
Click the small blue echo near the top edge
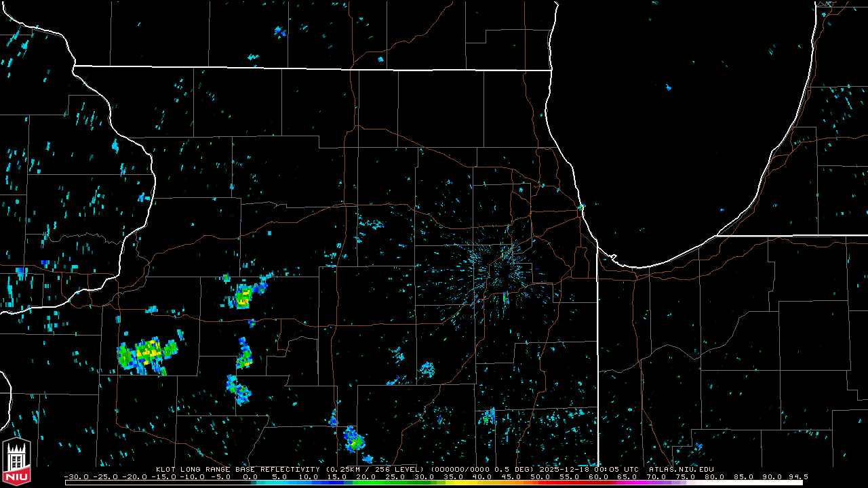coord(279,31)
